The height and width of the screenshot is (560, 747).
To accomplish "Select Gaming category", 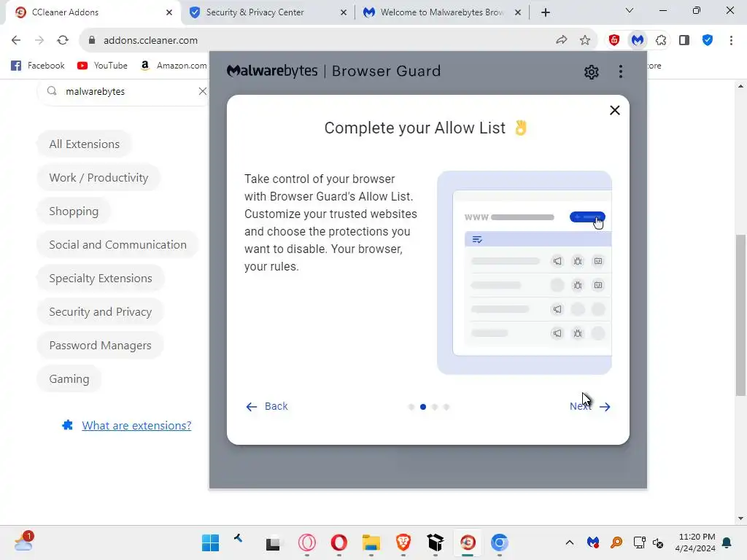I will pos(69,379).
